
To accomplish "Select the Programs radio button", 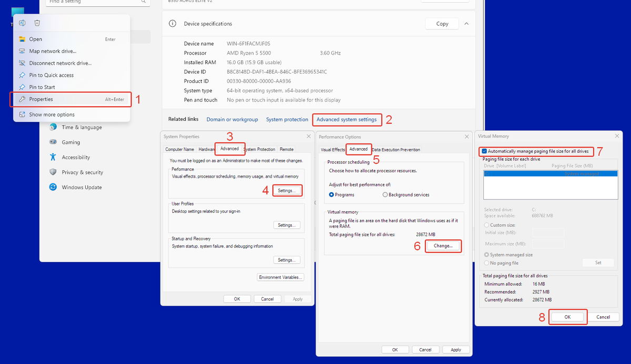I will (x=332, y=195).
